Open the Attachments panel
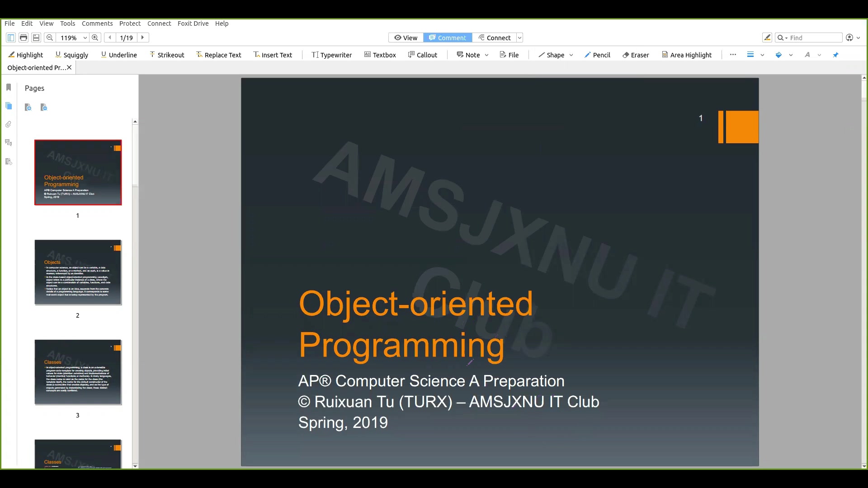868x488 pixels. click(x=8, y=124)
